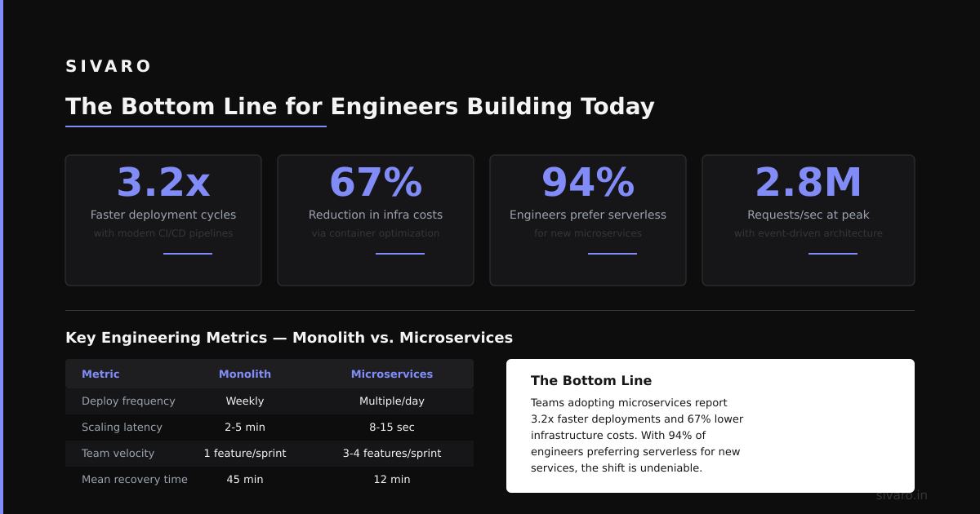Click the 3.2x deployment stat card
The height and width of the screenshot is (514, 980).
tap(163, 220)
